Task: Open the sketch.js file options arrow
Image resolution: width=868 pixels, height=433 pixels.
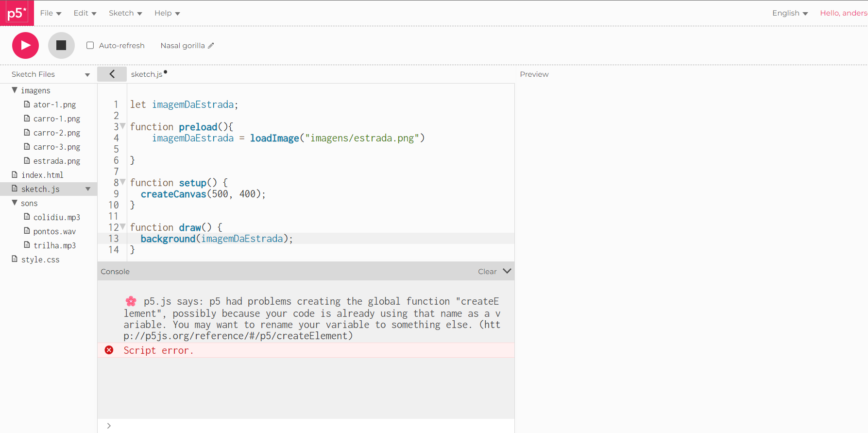Action: 88,189
